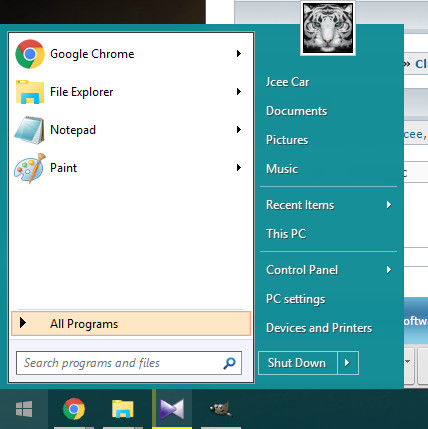Expand the Paint recent files arrow
This screenshot has height=429, width=428.
coord(239,168)
